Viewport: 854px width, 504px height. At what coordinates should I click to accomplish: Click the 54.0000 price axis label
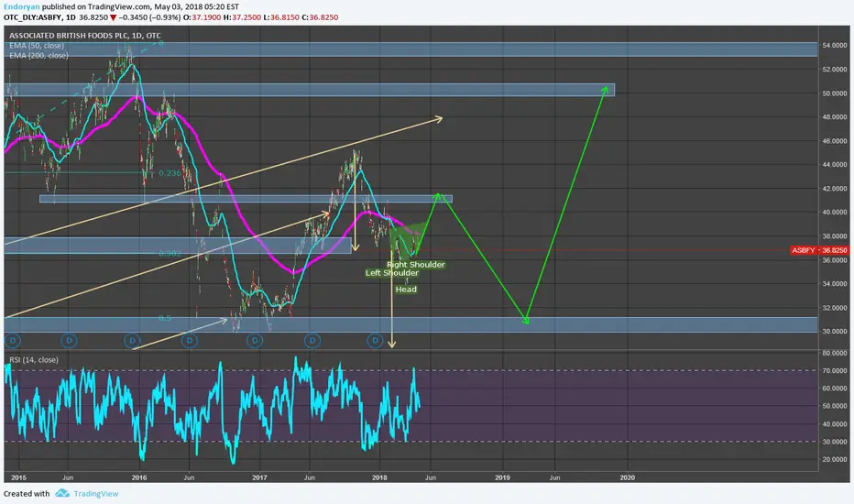click(834, 45)
